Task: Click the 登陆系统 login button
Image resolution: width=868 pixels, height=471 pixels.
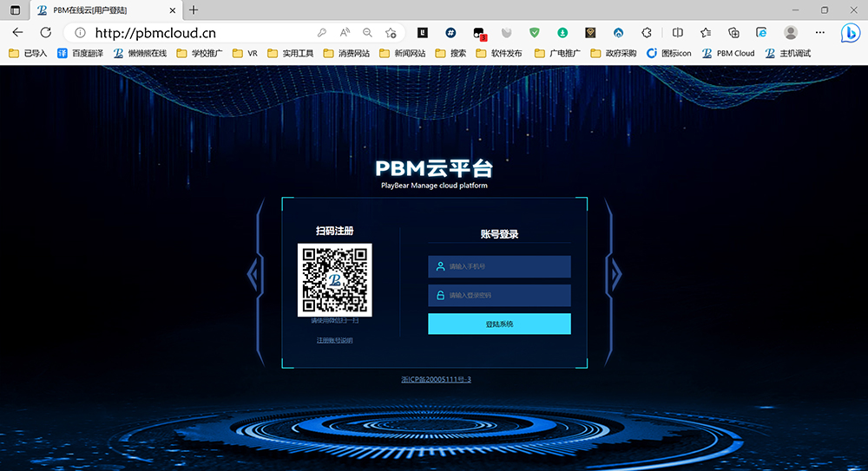Action: (x=499, y=324)
